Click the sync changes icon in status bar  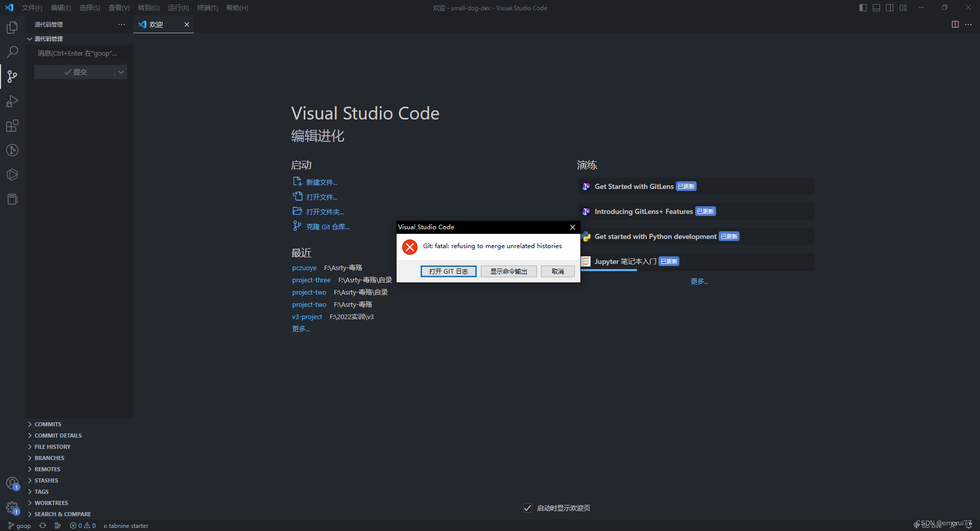[42, 525]
